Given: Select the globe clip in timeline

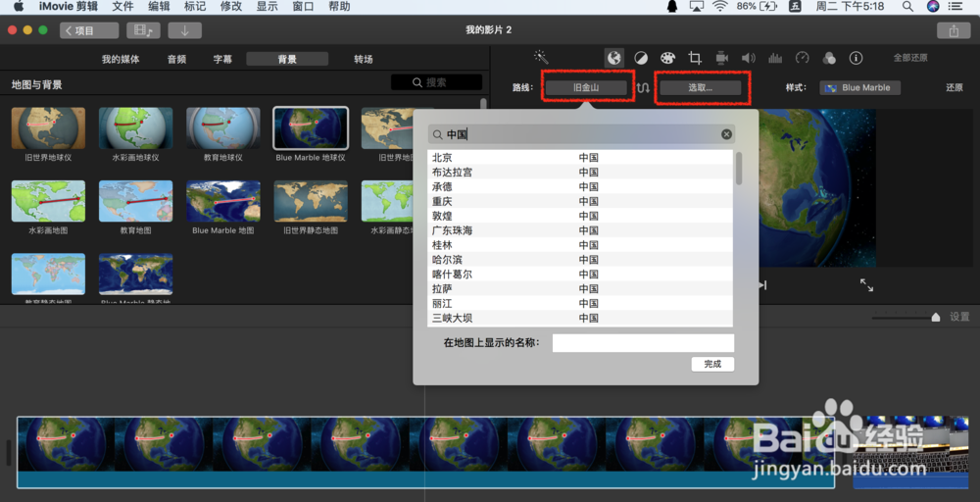Looking at the screenshot, I should (425, 452).
